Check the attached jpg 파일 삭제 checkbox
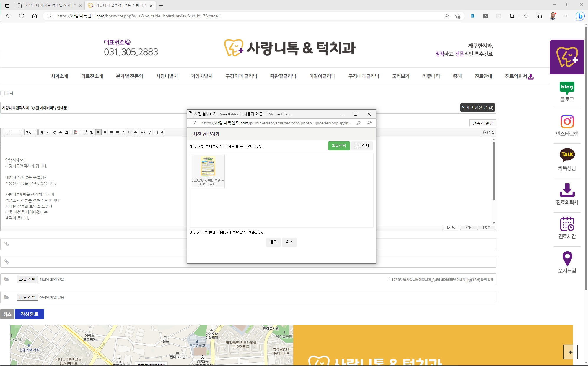Screen dimensions: 588x366 click(x=391, y=279)
